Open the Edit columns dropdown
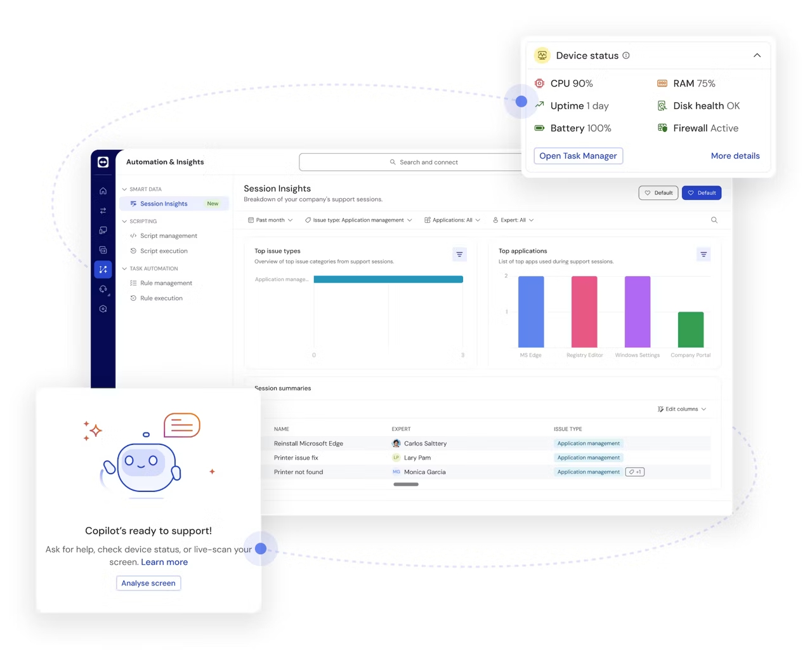The height and width of the screenshot is (657, 812). tap(682, 409)
